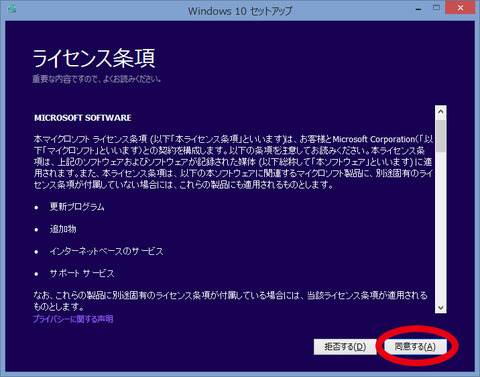This screenshot has width=480, height=377.
Task: Click the 重要な内容ですので subtitle text
Action: point(97,79)
